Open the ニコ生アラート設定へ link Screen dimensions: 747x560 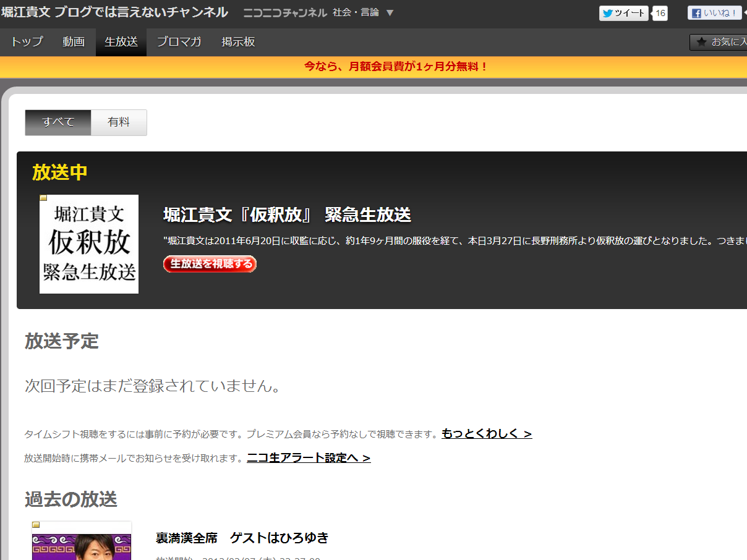[x=309, y=458]
